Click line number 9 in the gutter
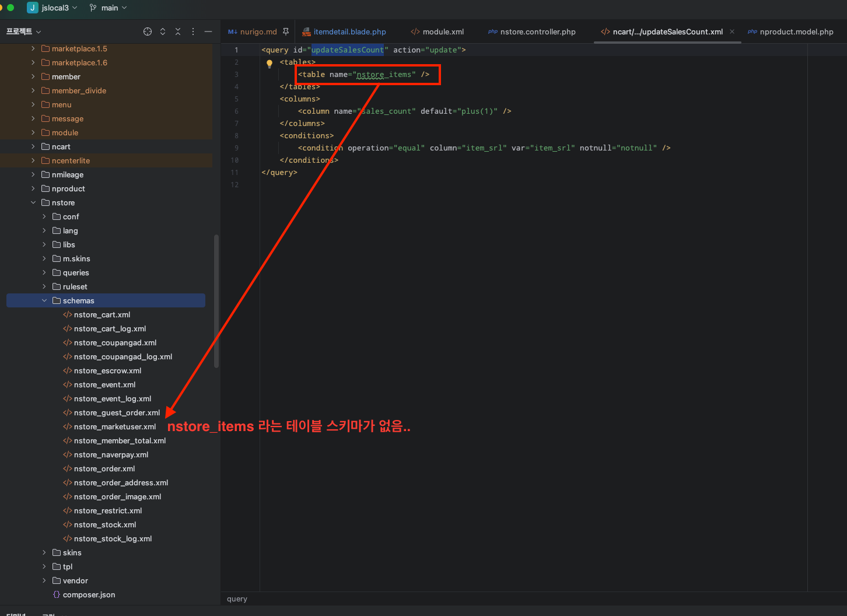 coord(236,148)
